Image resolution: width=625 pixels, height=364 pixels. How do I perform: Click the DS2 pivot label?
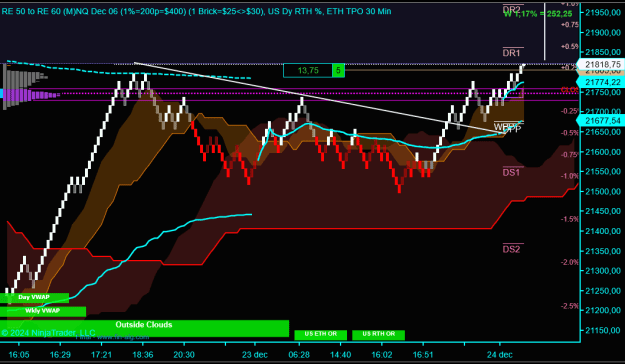[x=511, y=249]
